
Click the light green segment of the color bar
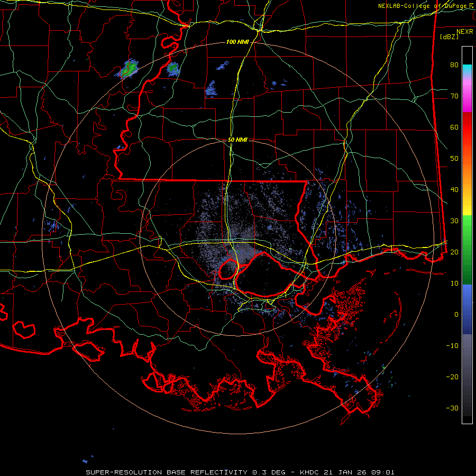coord(467,226)
